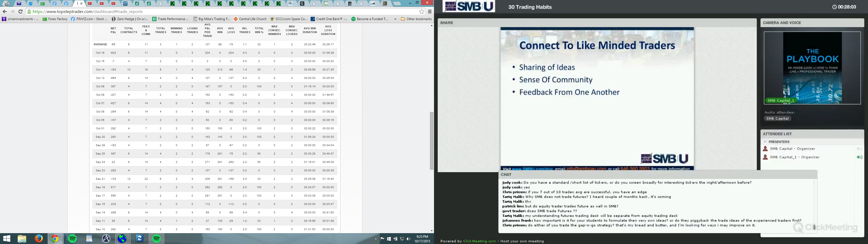The height and width of the screenshot is (244, 868).
Task: Open Big Mike's Trading bookmark
Action: coord(211,19)
